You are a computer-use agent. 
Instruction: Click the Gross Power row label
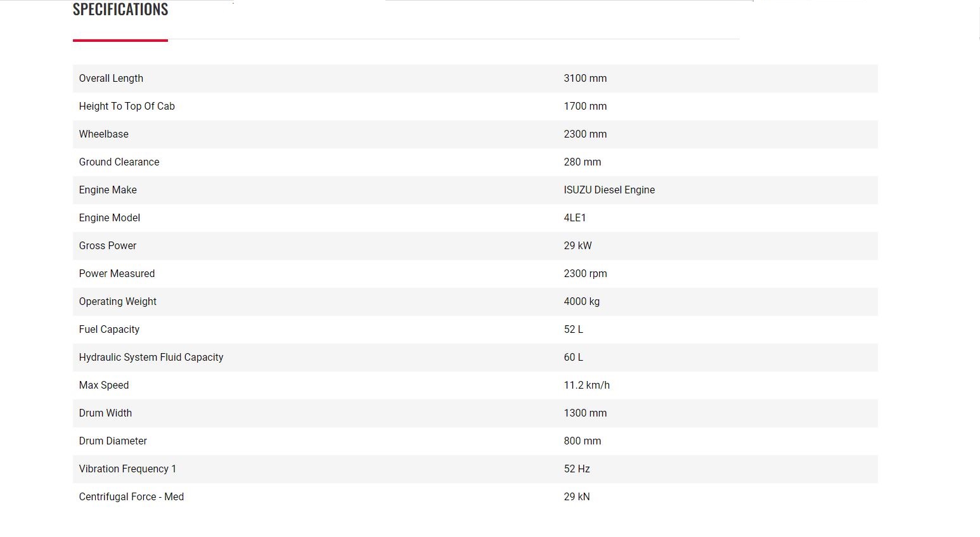108,246
